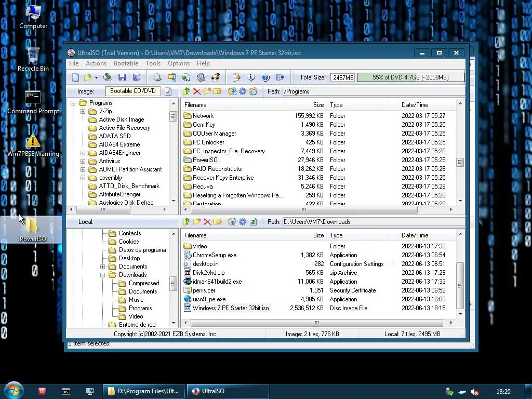Expand the AOMEI Partition Assistant node
Image resolution: width=532 pixels, height=399 pixels.
click(x=83, y=169)
